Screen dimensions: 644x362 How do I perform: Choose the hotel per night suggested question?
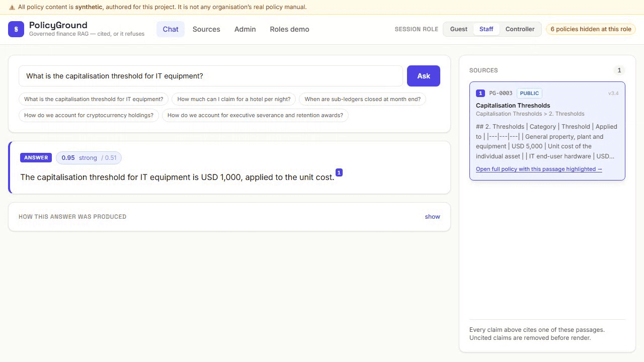234,99
